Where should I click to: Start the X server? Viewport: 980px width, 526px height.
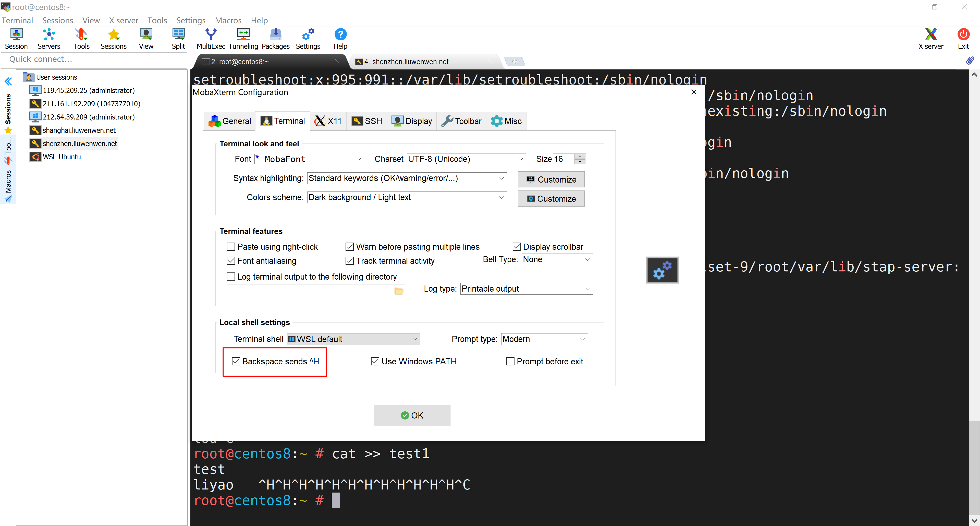coord(931,38)
